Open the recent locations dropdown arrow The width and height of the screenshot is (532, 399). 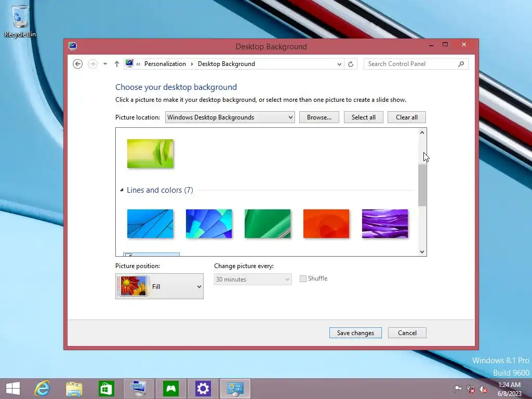105,64
